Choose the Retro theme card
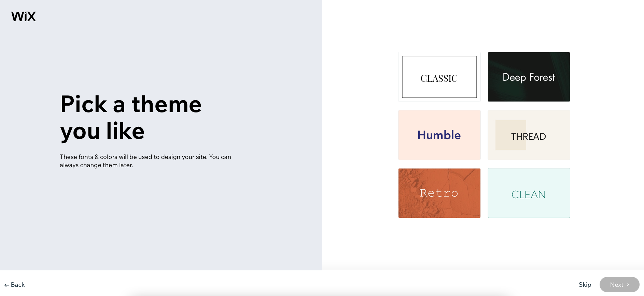 click(439, 193)
